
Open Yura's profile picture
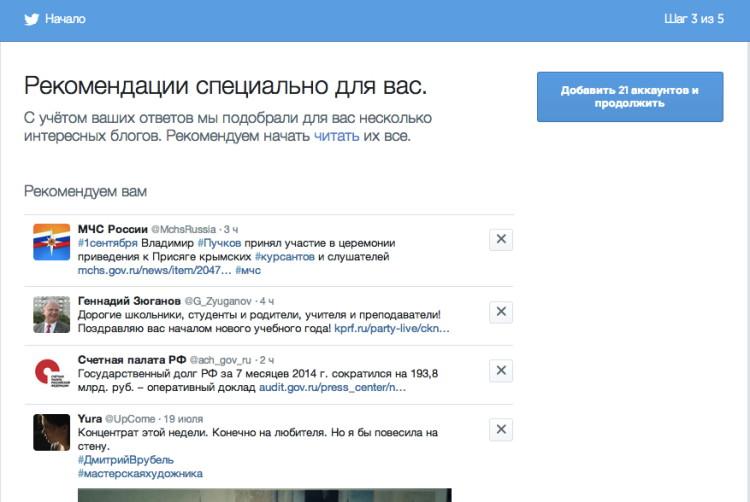[x=52, y=432]
